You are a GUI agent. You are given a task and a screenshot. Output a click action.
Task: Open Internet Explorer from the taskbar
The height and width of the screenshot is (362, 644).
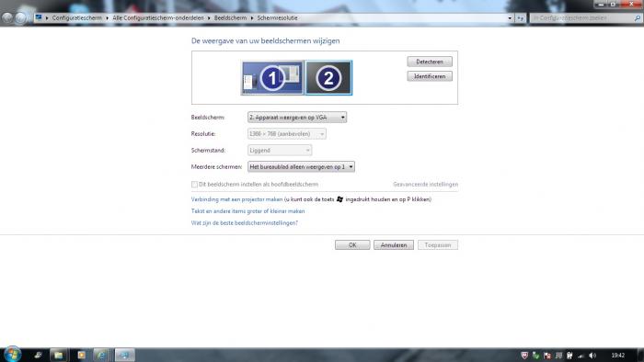[x=101, y=355]
